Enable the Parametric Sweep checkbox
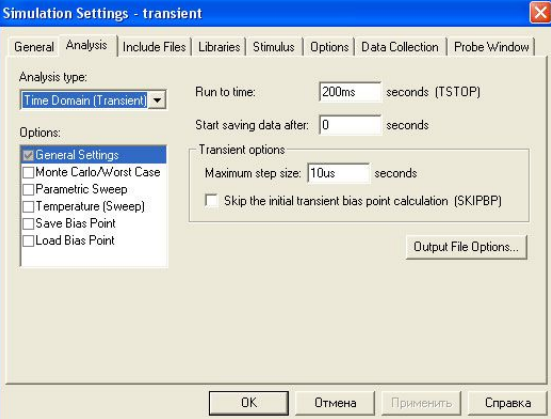 click(28, 189)
